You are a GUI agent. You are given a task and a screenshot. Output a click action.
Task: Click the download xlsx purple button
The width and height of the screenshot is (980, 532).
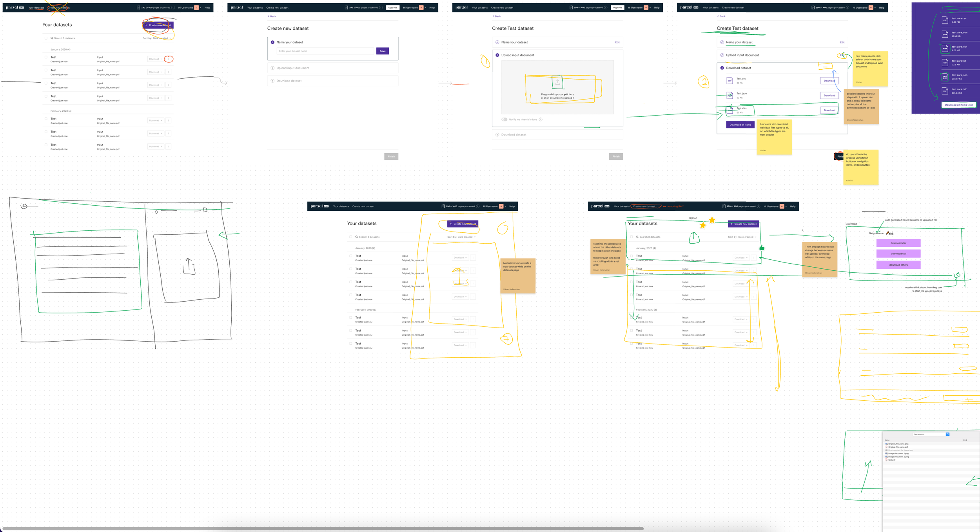click(x=898, y=243)
